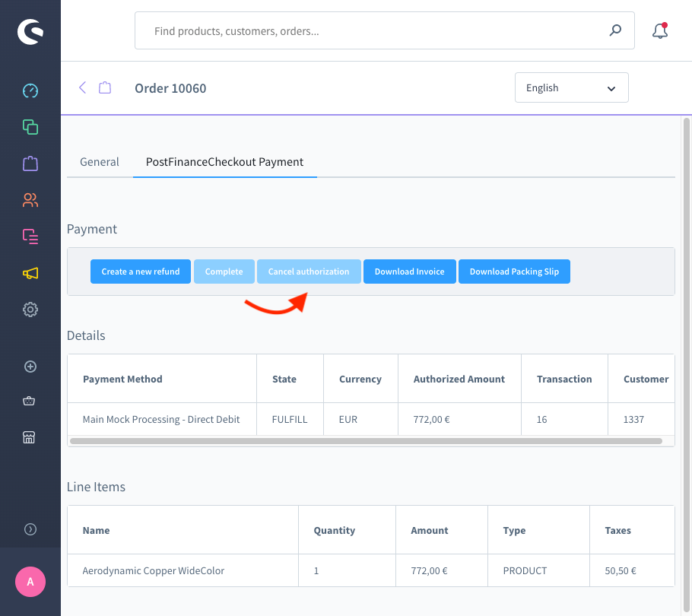Select the PostFinanceCheckout Payment tab
This screenshot has width=692, height=616.
224,162
